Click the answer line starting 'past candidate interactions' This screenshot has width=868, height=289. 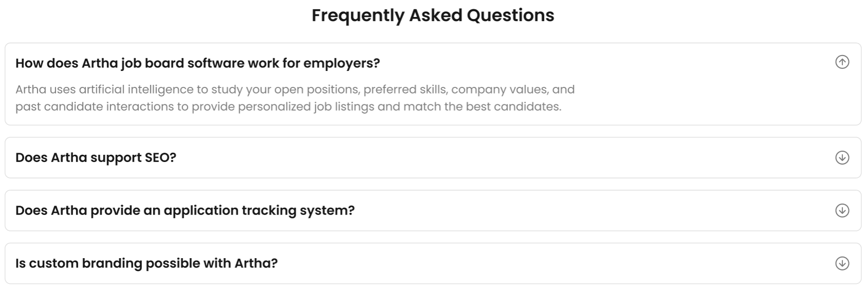[288, 106]
